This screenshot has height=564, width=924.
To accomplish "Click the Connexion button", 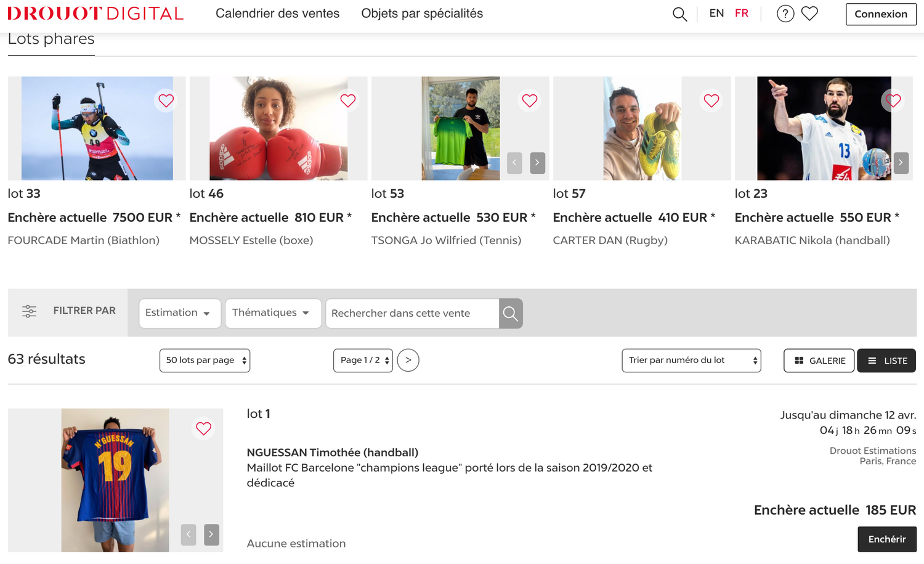I will (881, 14).
